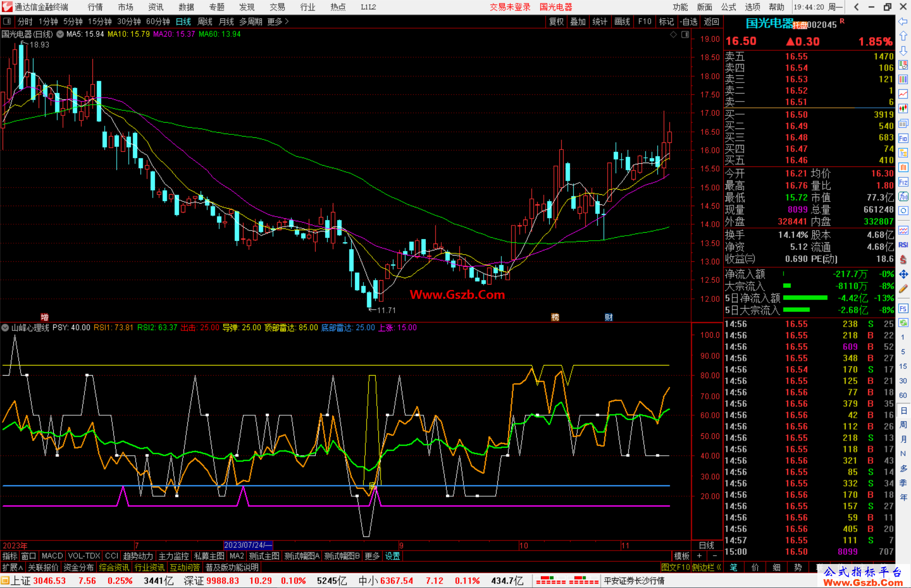The height and width of the screenshot is (588, 911).
Task: Click the diamond icon at chart top right
Action: point(673,35)
